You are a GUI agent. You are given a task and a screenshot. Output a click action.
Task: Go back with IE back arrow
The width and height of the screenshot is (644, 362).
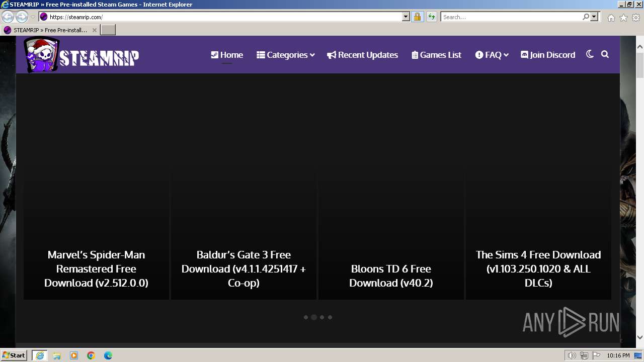(8, 17)
